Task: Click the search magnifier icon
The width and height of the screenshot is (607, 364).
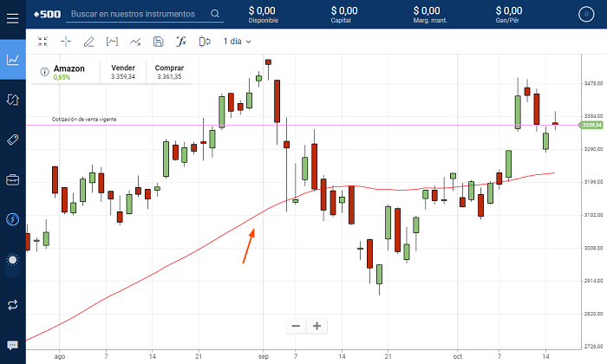Action: [215, 14]
